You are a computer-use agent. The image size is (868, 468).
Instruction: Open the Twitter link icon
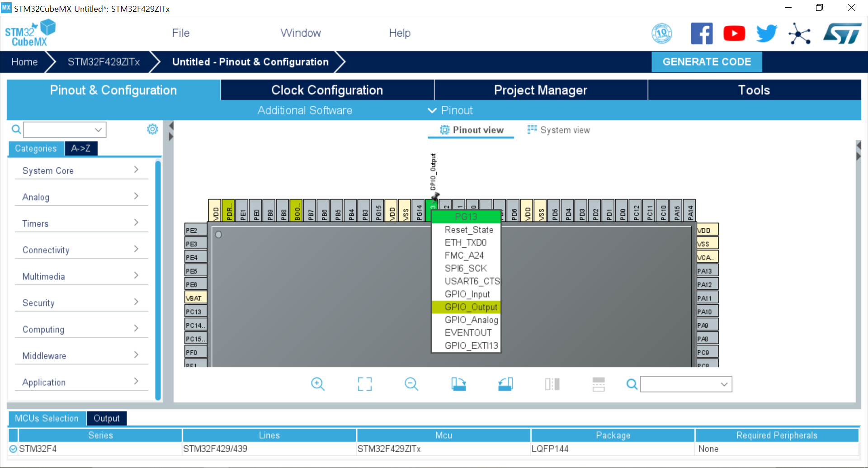click(767, 33)
